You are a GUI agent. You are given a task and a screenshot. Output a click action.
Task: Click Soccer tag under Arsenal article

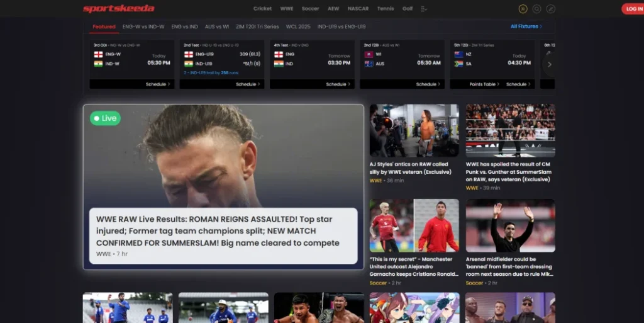click(x=474, y=283)
